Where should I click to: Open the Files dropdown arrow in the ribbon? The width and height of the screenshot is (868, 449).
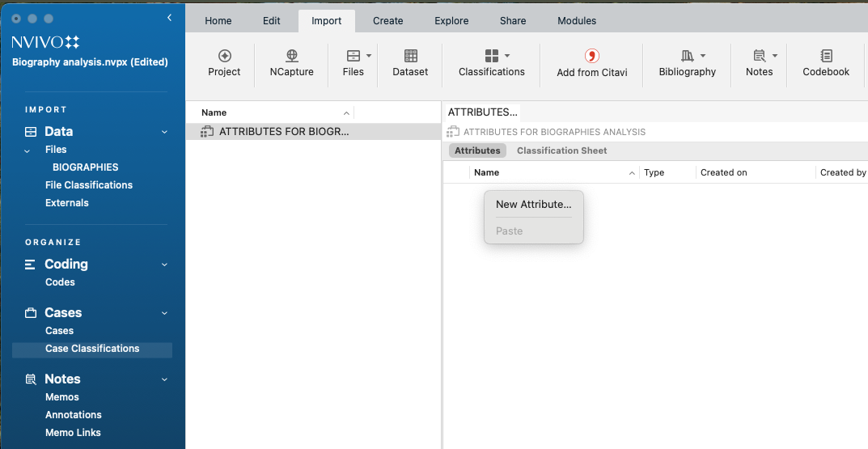369,56
